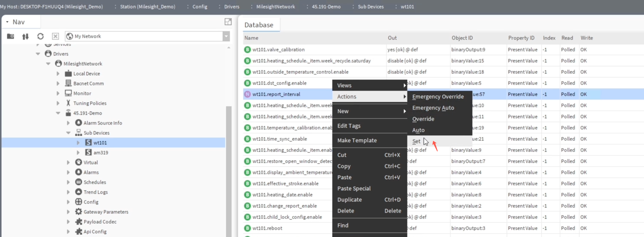Expand the Config tree node
Image resolution: width=644 pixels, height=237 pixels.
click(x=68, y=202)
